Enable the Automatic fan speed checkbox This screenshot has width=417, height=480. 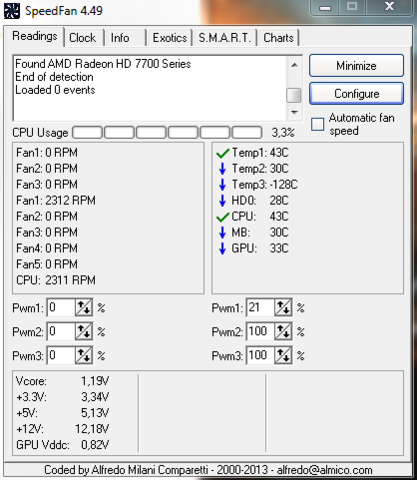coord(317,124)
